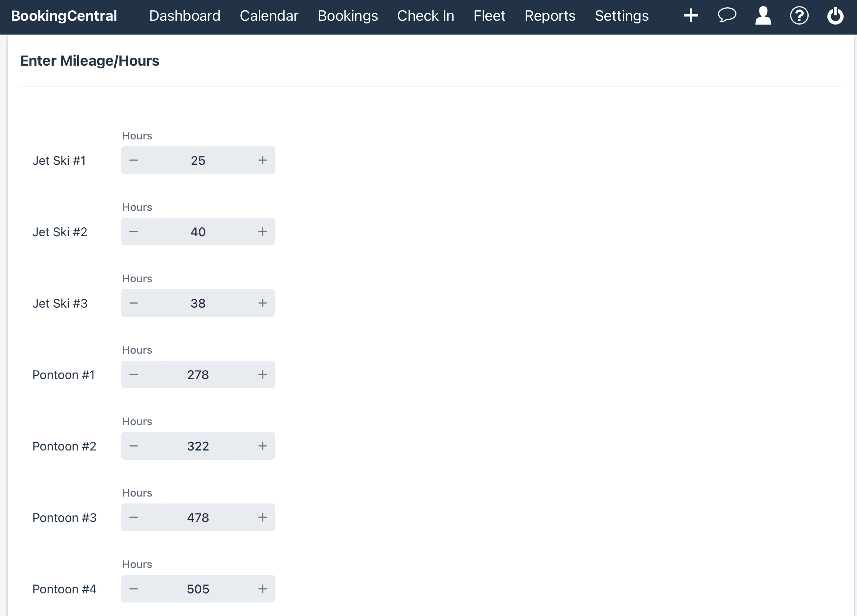The height and width of the screenshot is (616, 857).
Task: Open the Settings menu item
Action: 622,16
